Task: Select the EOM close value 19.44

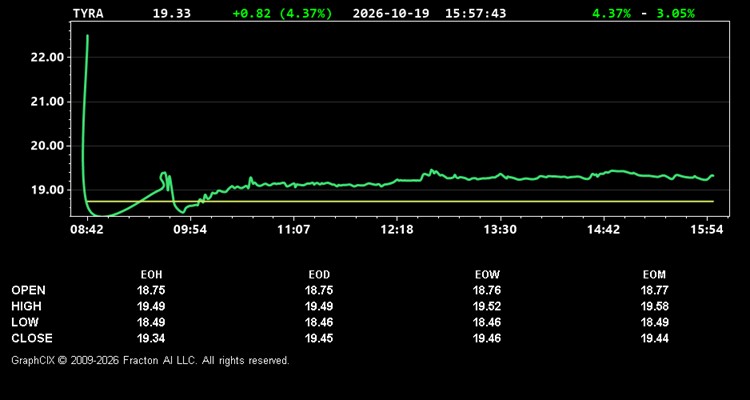Action: (654, 338)
